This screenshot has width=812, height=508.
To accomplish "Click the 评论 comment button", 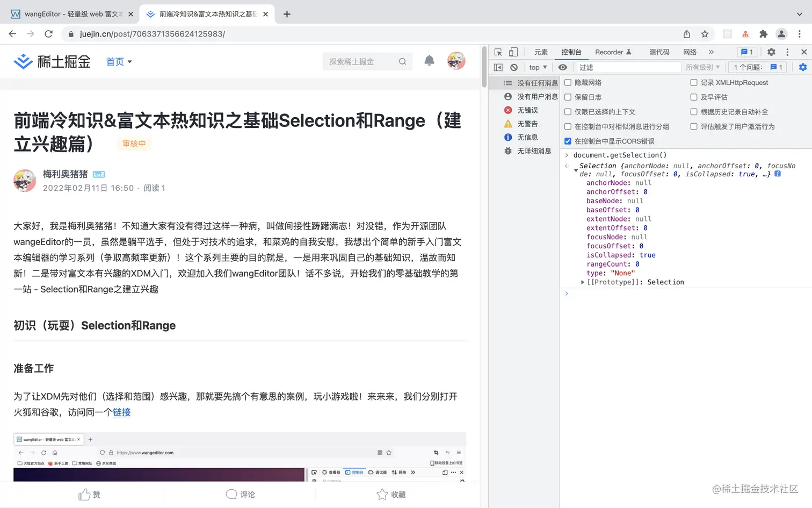I will click(x=240, y=495).
